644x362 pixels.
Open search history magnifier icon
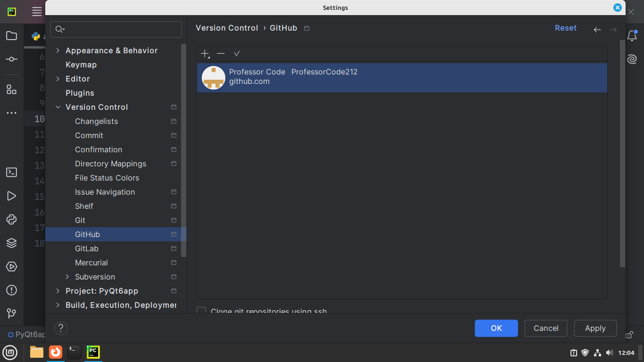tap(60, 29)
